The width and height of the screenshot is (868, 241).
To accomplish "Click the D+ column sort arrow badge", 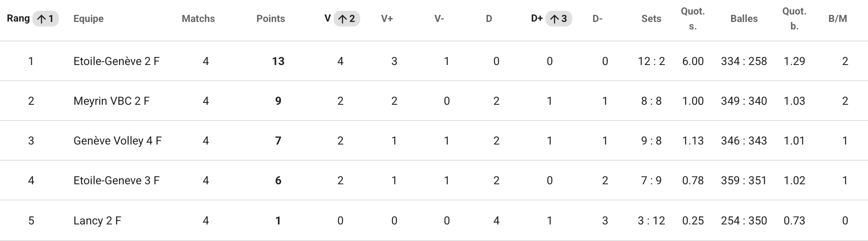I will click(x=558, y=19).
